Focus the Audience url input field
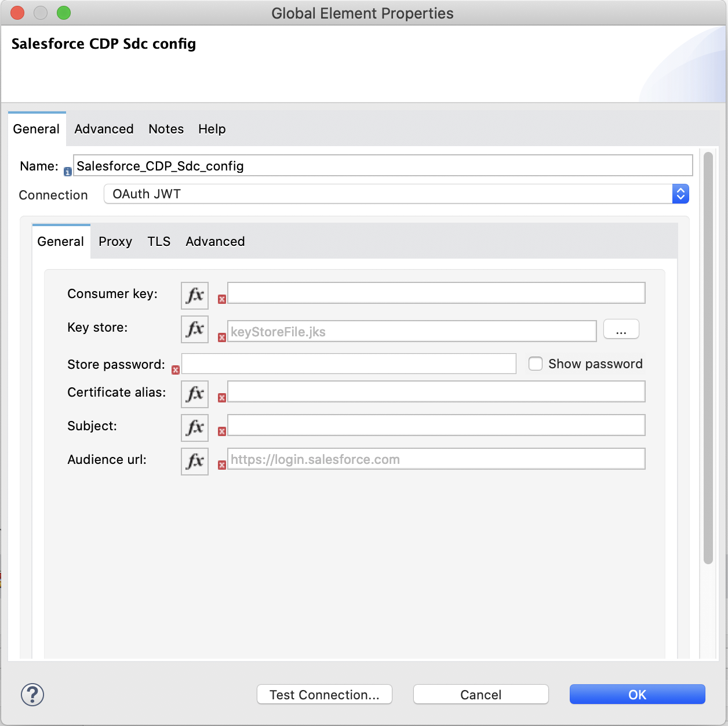 click(x=436, y=459)
